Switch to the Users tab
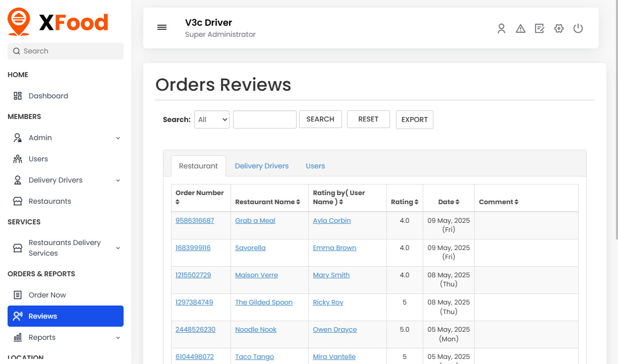This screenshot has height=364, width=618. pyautogui.click(x=315, y=165)
